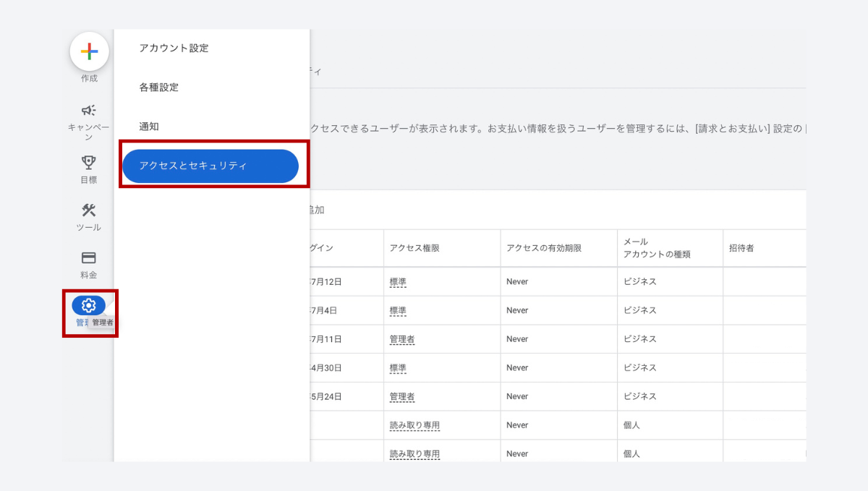The width and height of the screenshot is (868, 491).
Task: Open Tools wrench icon in sidebar
Action: point(89,210)
